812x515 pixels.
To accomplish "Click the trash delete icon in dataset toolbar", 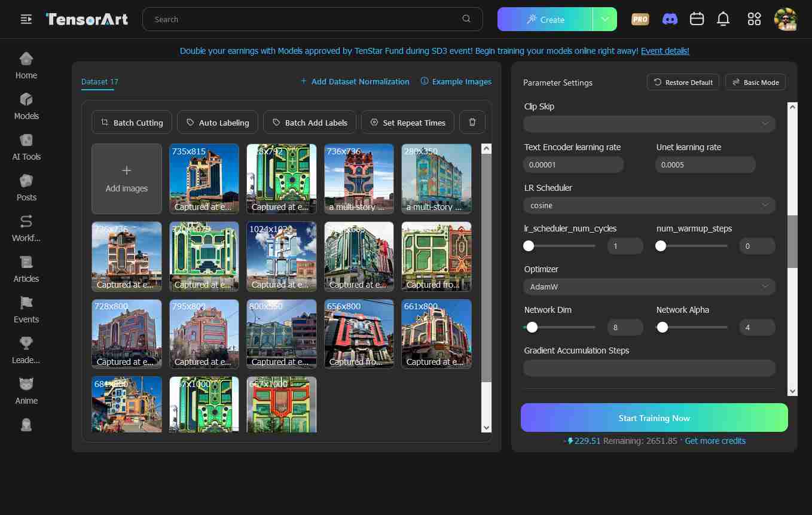I will click(472, 122).
